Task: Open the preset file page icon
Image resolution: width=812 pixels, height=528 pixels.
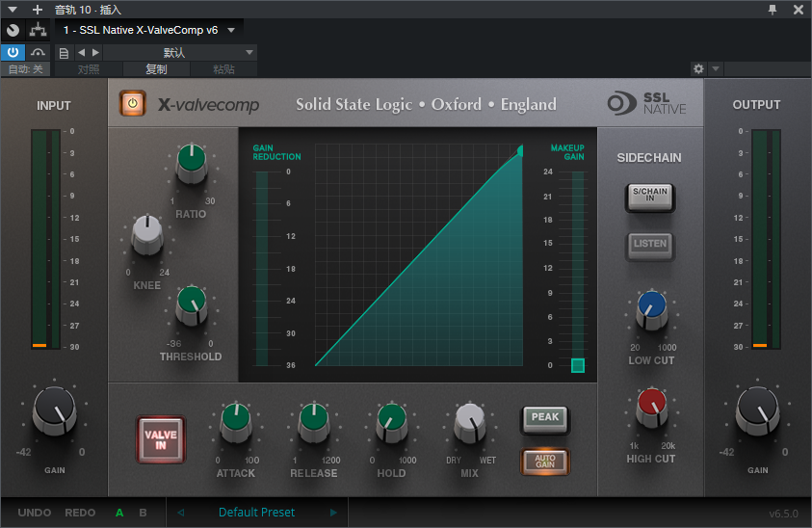Action: click(x=64, y=53)
